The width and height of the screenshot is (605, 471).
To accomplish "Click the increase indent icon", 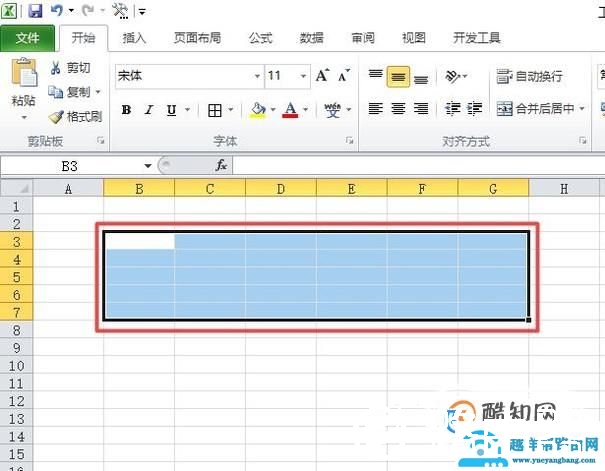I will point(475,109).
